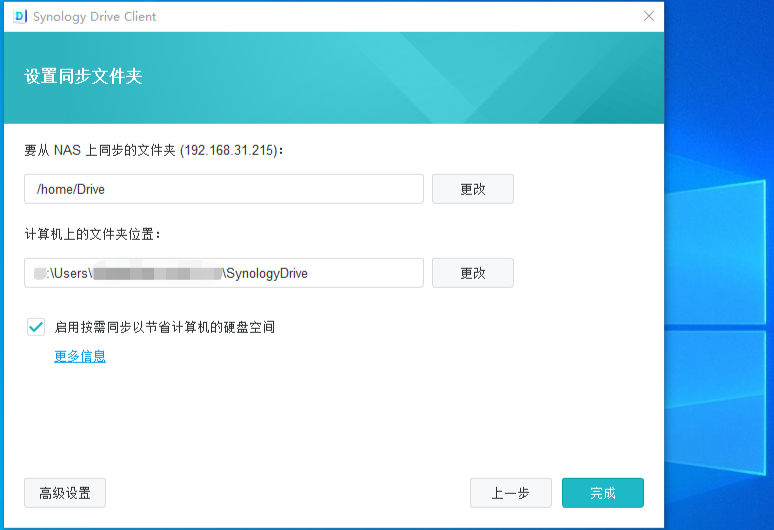Click the 设置同步文件夹 header title

click(83, 77)
